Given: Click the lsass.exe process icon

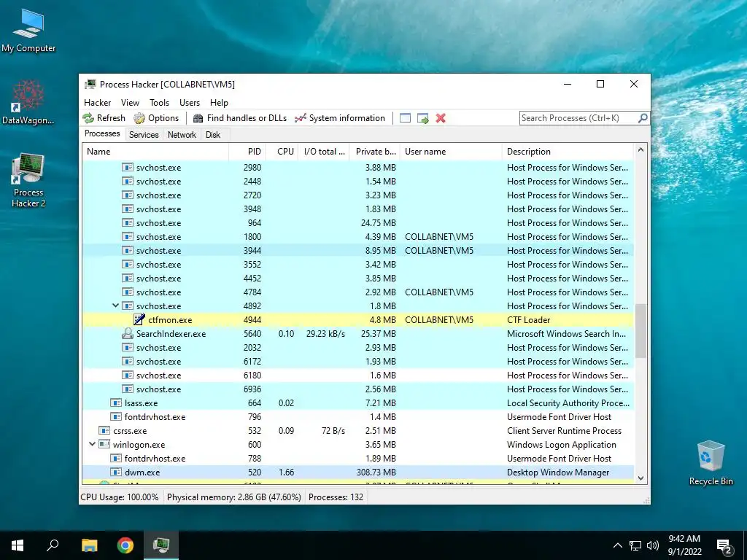Looking at the screenshot, I should [x=116, y=402].
